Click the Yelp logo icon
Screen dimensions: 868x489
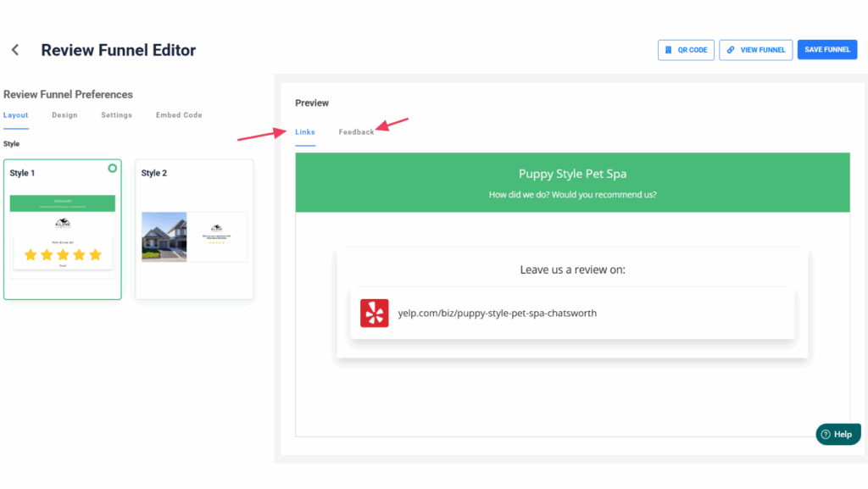(x=374, y=313)
